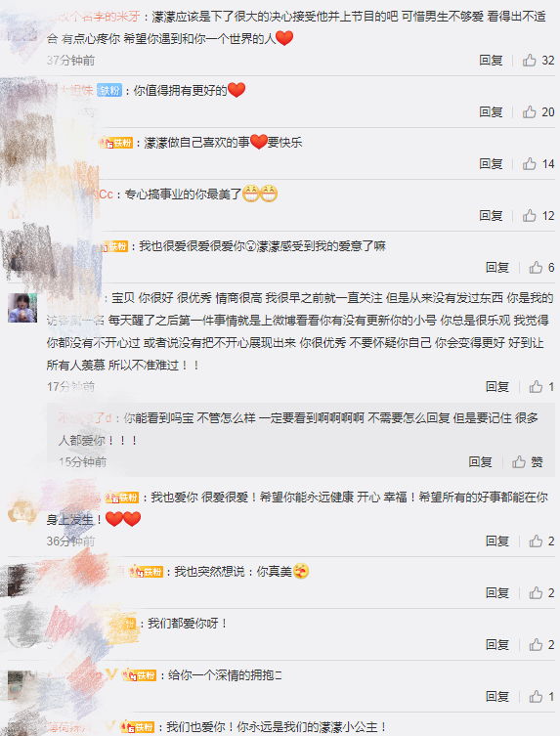The height and width of the screenshot is (736, 560).
Task: Reply to the nested comment posted 15分钟前
Action: click(x=480, y=462)
